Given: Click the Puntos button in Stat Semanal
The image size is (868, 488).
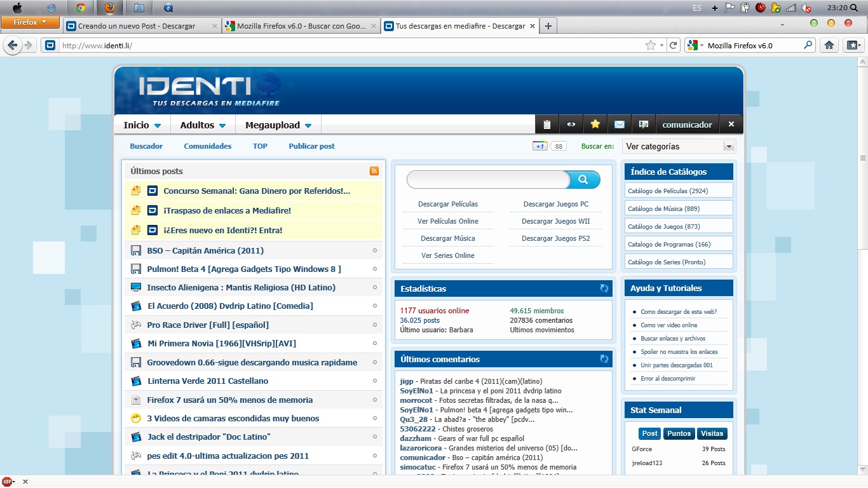Looking at the screenshot, I should pos(679,433).
